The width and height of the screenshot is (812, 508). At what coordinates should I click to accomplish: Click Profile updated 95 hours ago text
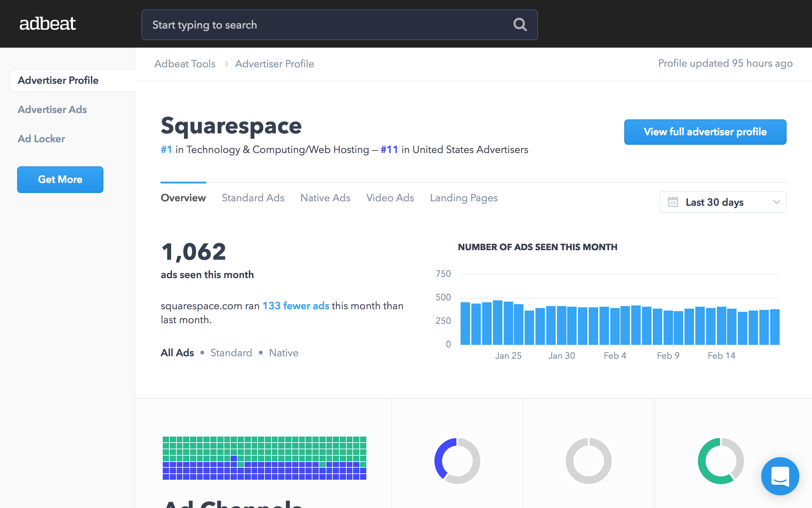tap(725, 63)
